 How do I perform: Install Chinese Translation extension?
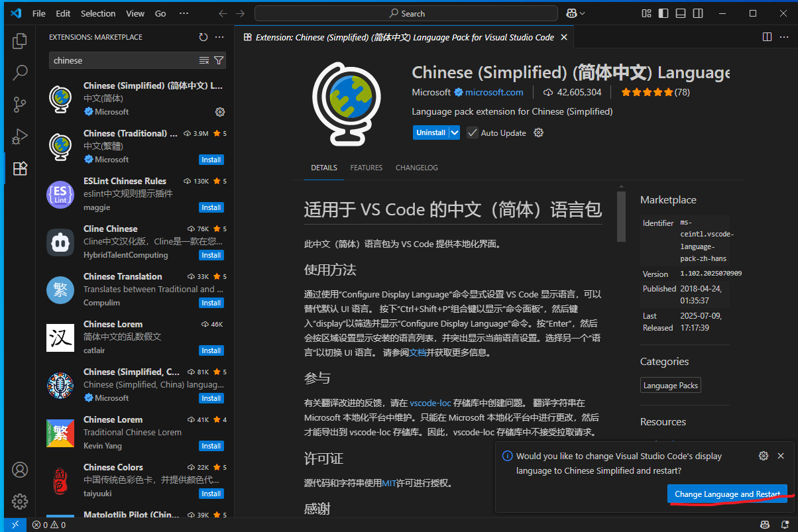click(x=211, y=303)
